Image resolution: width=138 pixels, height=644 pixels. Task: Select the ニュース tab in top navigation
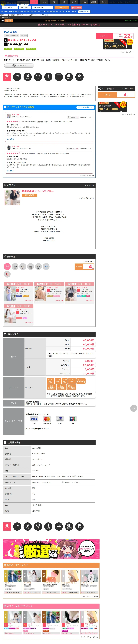point(44,2)
